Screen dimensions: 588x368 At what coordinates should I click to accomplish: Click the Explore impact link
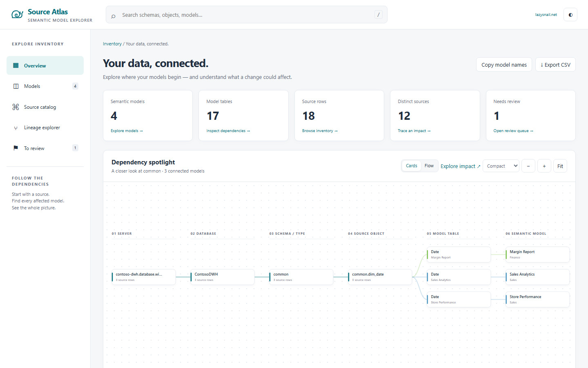pos(461,166)
